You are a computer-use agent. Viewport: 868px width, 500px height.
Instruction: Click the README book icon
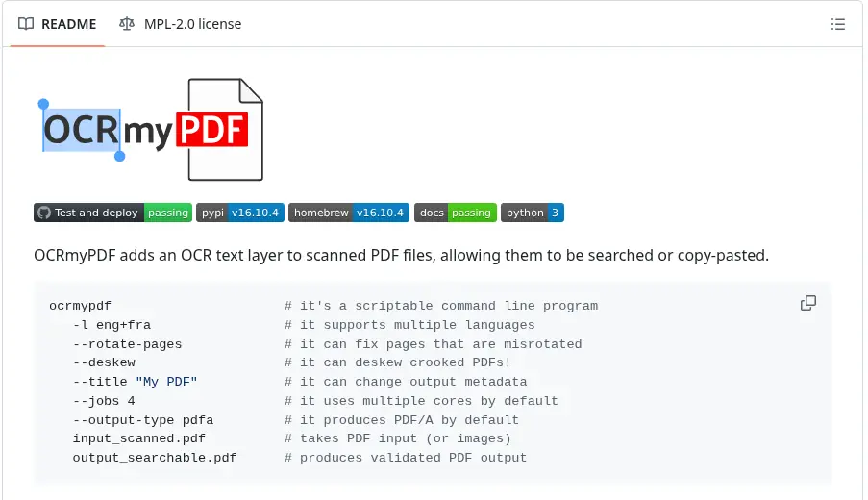point(25,24)
